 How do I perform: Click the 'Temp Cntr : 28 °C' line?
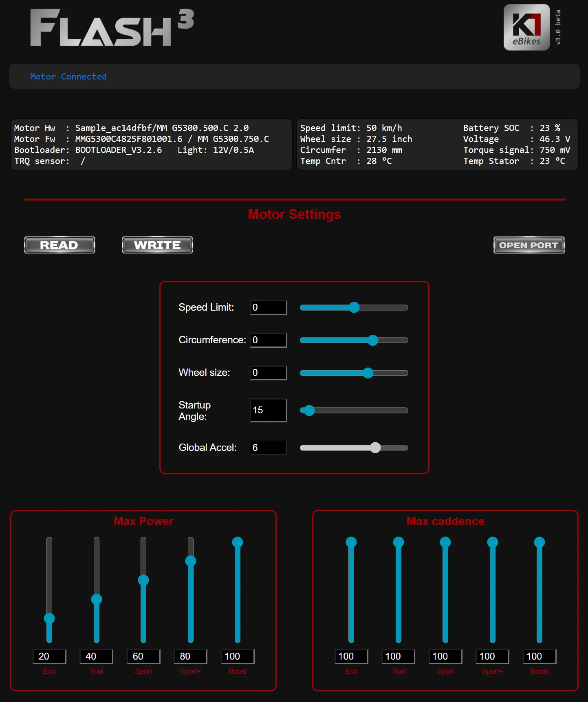click(x=346, y=161)
